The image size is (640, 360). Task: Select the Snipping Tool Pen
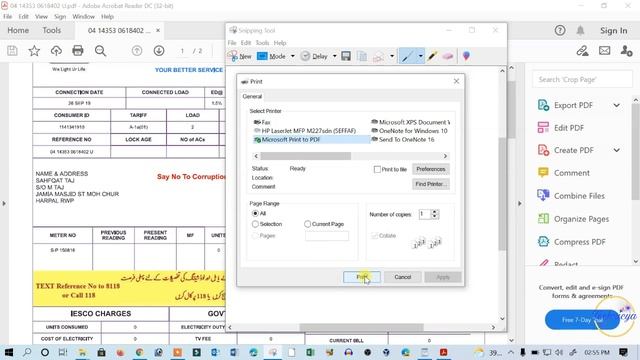click(407, 56)
